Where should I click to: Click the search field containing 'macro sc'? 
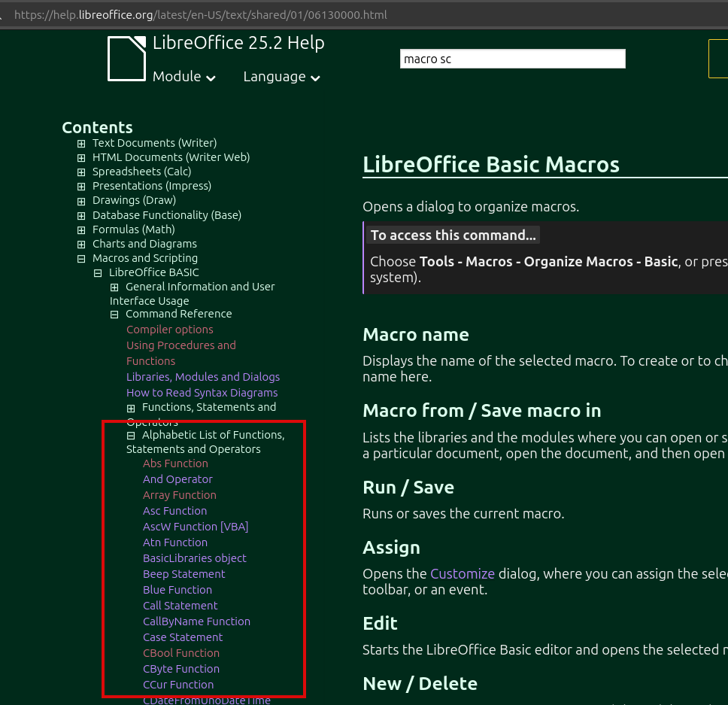[513, 59]
